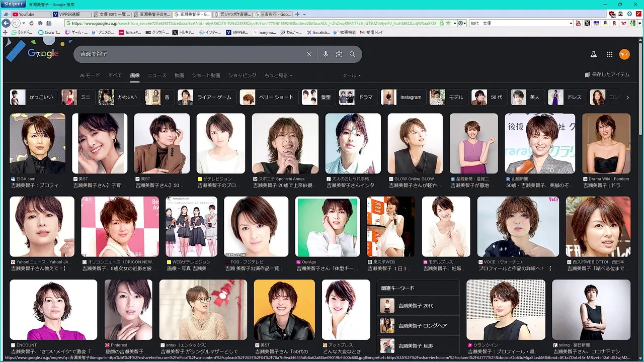Image resolution: width=644 pixels, height=362 pixels.
Task: Select related keyword 吉瀬美智子 旦那
Action: (418, 346)
